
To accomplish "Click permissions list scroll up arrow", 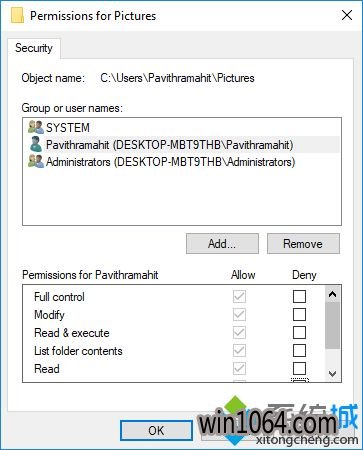I will (x=332, y=294).
